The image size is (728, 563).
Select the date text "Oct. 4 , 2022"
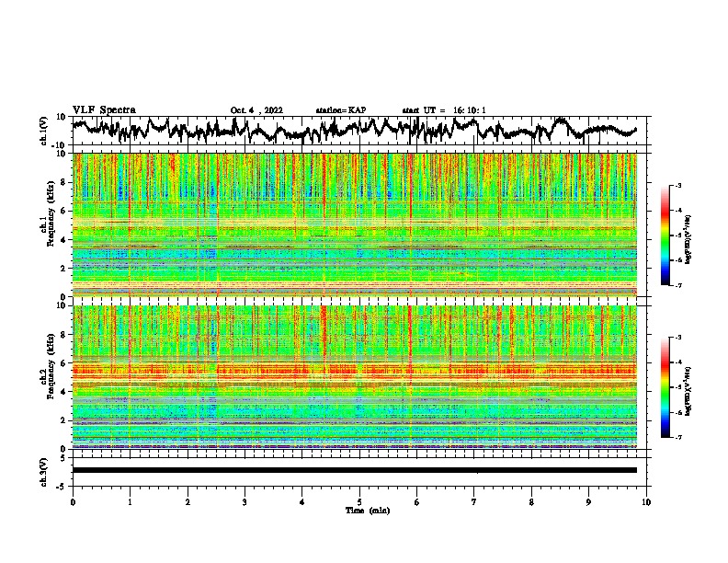256,110
